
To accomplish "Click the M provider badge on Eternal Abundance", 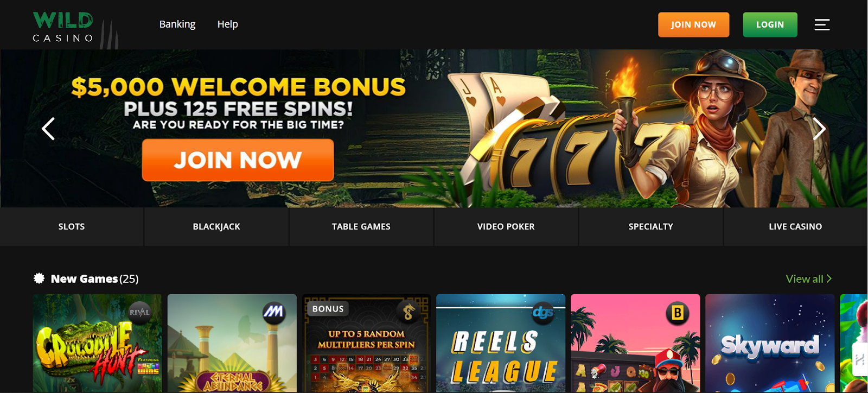I will click(273, 312).
